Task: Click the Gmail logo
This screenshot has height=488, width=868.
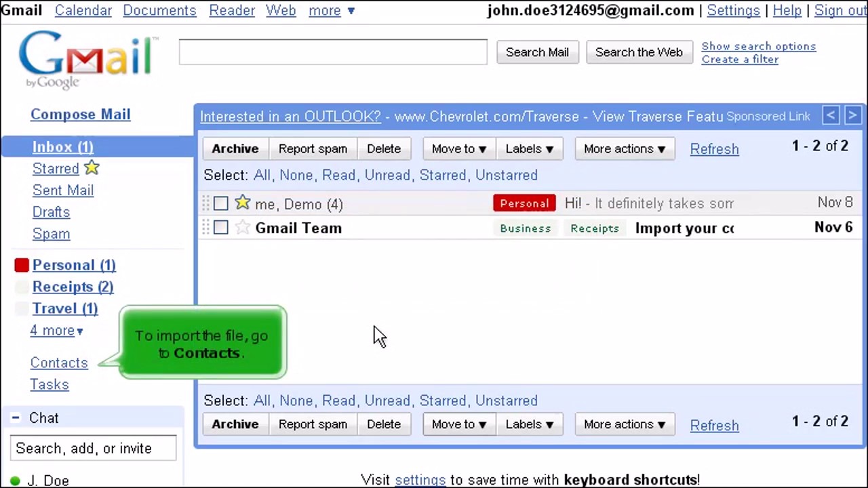Action: [x=87, y=60]
